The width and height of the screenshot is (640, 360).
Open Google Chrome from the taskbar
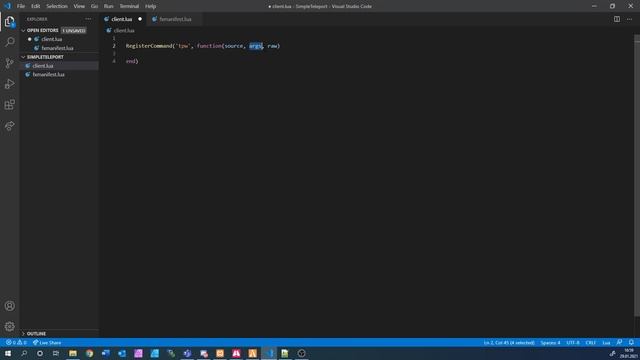tap(89, 353)
